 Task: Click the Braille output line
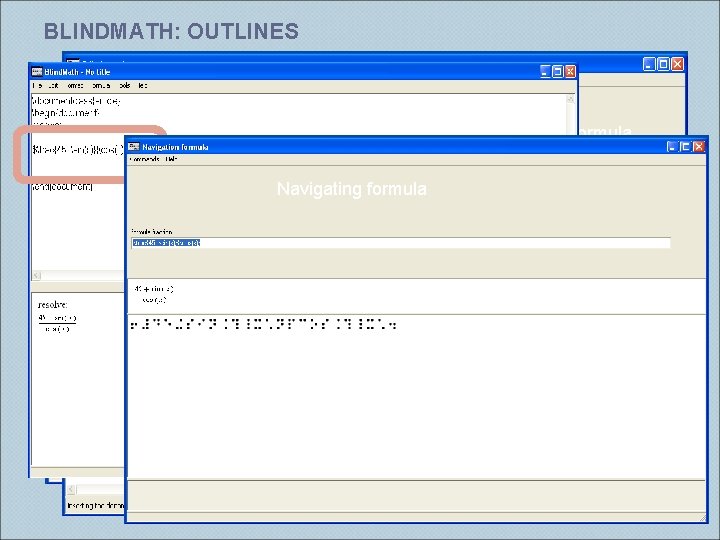point(263,324)
